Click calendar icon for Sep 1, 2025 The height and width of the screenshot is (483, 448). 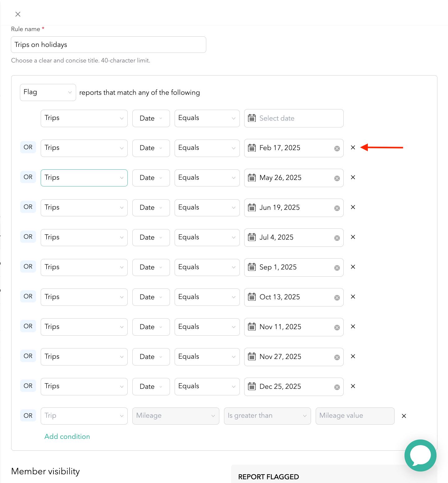[252, 267]
